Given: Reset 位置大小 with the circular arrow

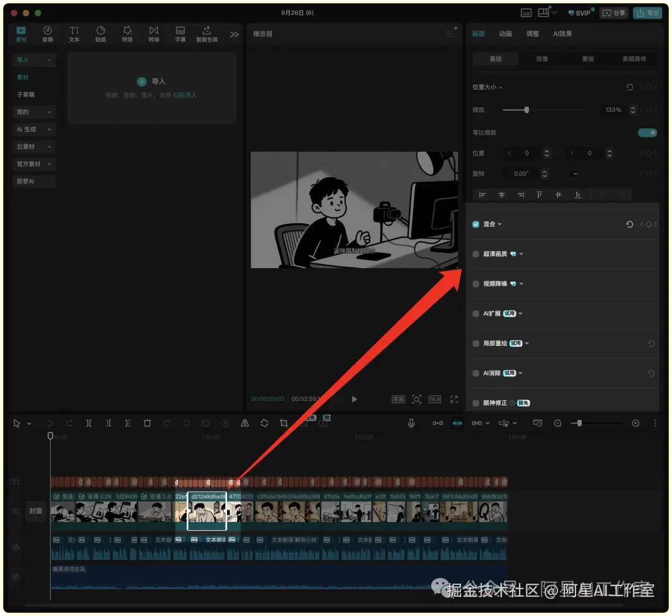Looking at the screenshot, I should coord(630,87).
